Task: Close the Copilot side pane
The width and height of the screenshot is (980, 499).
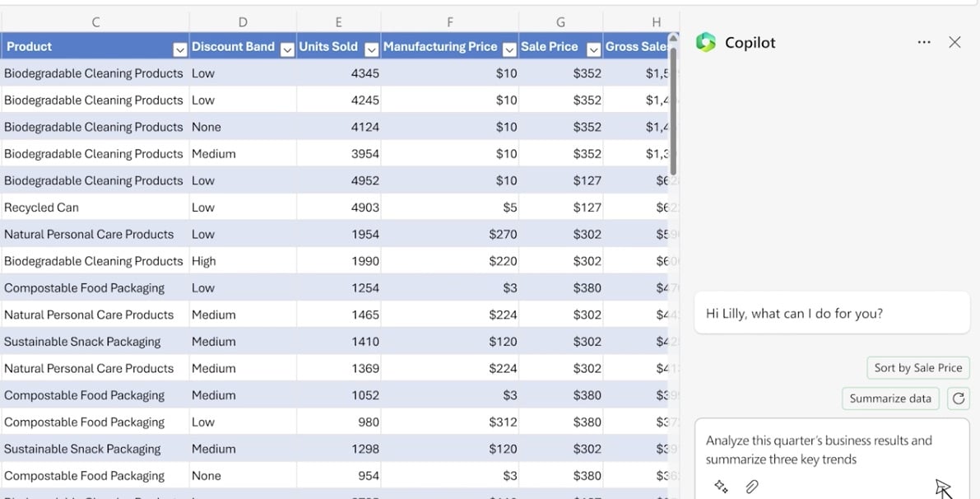Action: click(x=954, y=43)
